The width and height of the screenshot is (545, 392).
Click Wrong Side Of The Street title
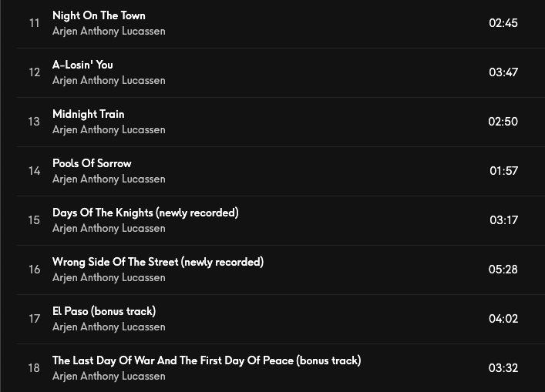[x=157, y=262]
